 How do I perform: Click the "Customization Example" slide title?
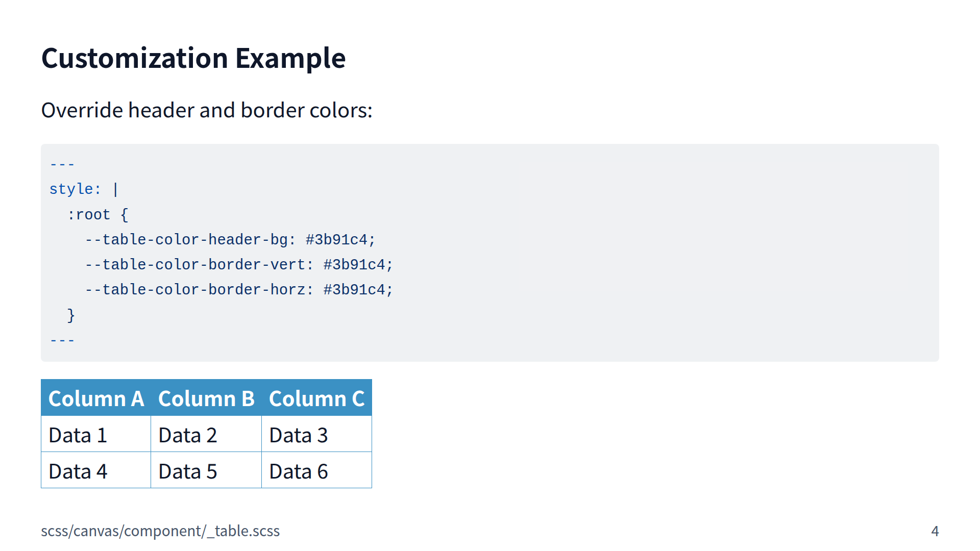pos(193,58)
